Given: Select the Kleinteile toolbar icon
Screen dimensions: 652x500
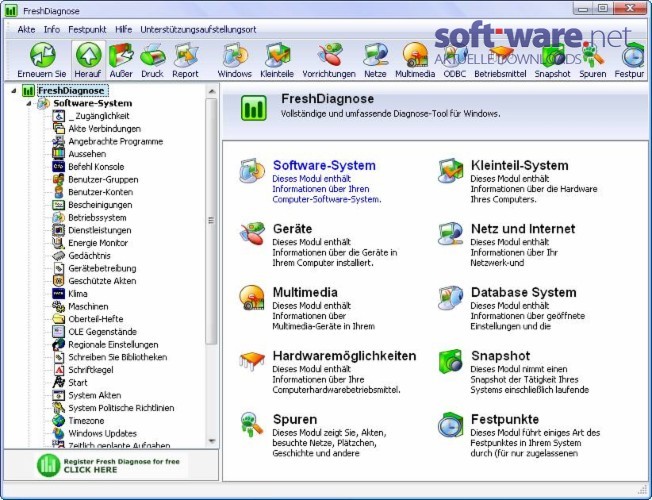Looking at the screenshot, I should click(x=277, y=54).
